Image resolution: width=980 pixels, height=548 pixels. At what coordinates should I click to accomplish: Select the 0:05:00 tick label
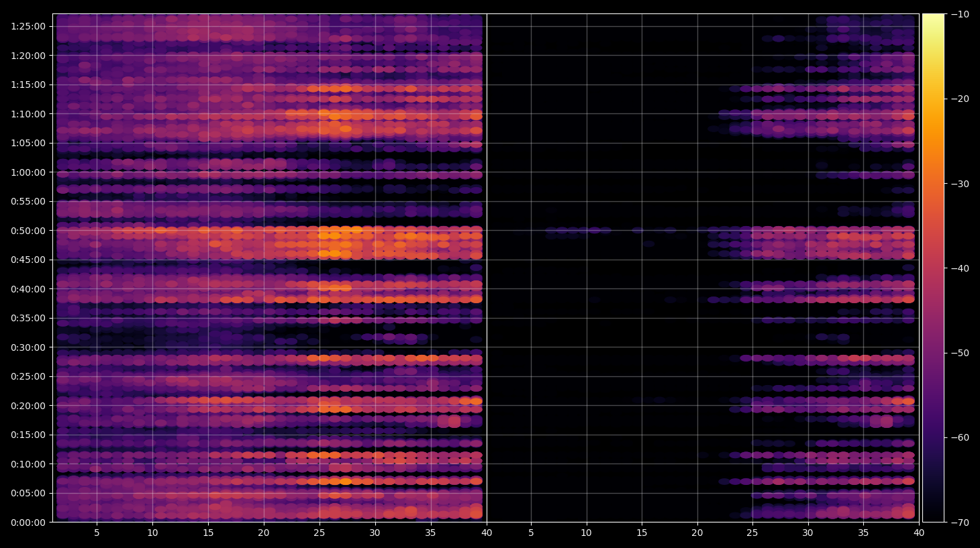28,493
